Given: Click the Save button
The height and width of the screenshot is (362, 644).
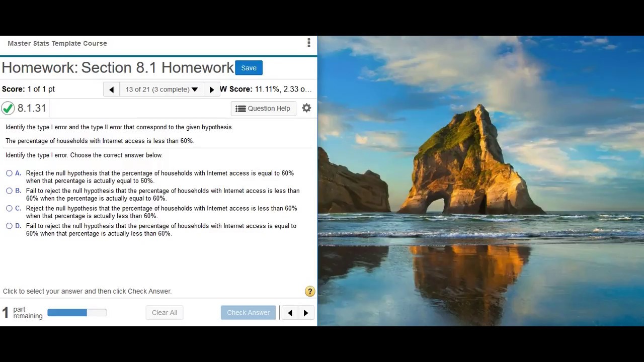Looking at the screenshot, I should coord(249,68).
